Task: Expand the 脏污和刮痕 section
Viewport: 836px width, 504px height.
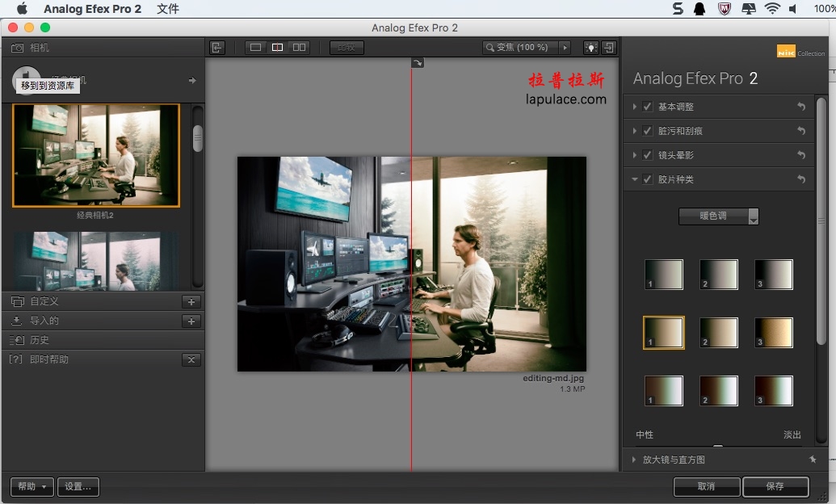Action: tap(634, 131)
